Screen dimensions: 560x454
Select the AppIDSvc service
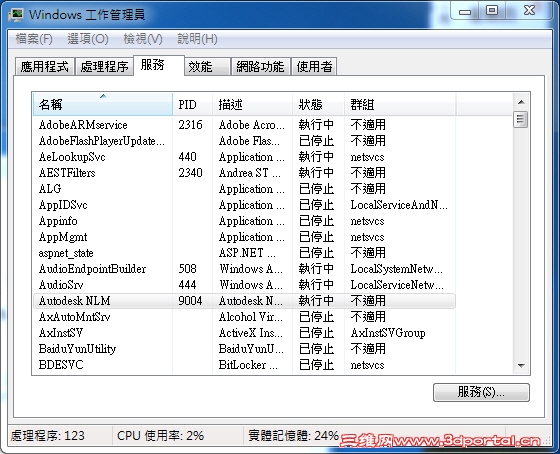244,205
